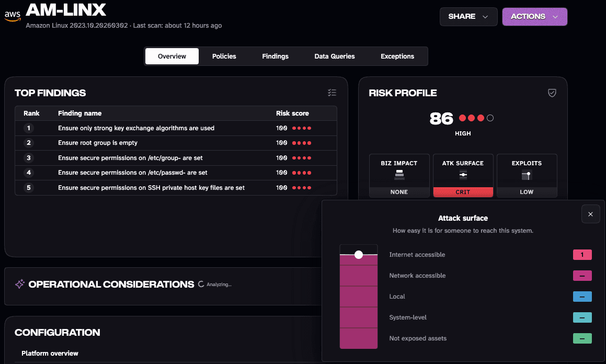Screen dimensions: 606x364
Task: Click the CONFIGURATION section heading
Action: (x=57, y=332)
